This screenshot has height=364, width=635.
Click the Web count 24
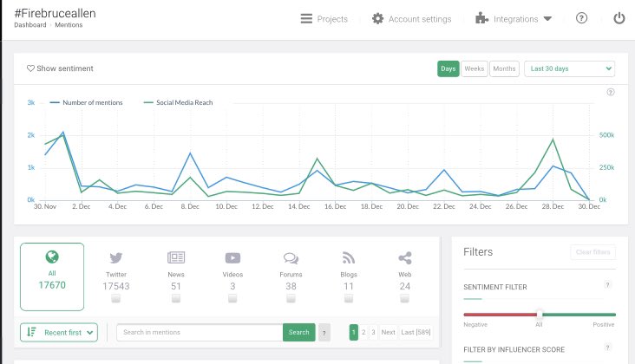pyautogui.click(x=404, y=286)
